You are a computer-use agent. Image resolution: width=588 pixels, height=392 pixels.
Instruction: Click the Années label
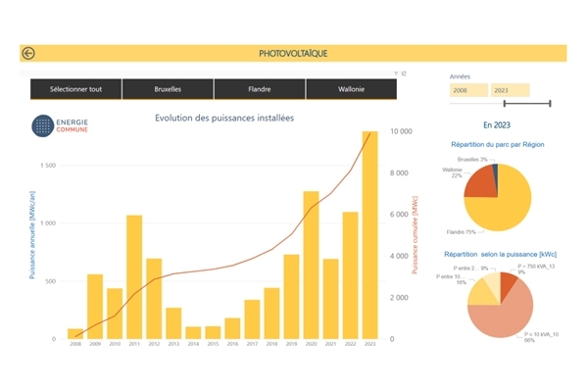click(461, 76)
